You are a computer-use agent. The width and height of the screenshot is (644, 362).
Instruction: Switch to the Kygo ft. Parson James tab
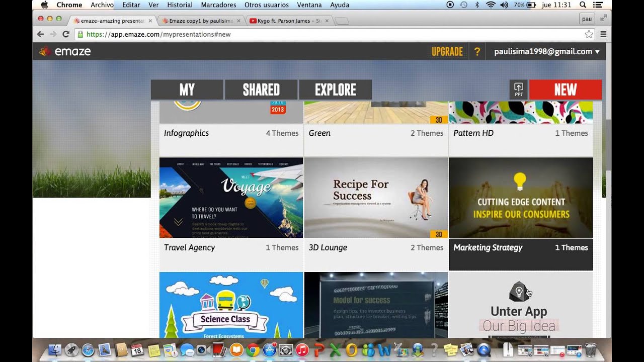pyautogui.click(x=289, y=21)
